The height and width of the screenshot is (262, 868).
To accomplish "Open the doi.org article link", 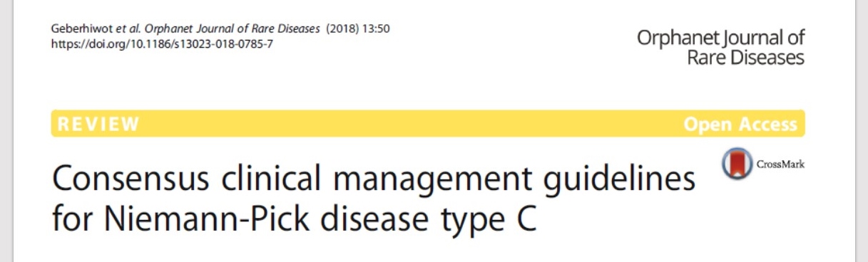I will pos(163,43).
